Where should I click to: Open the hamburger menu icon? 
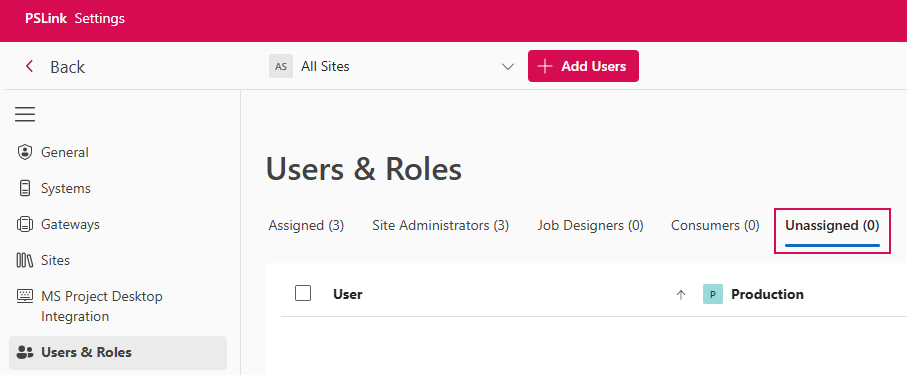click(x=25, y=114)
